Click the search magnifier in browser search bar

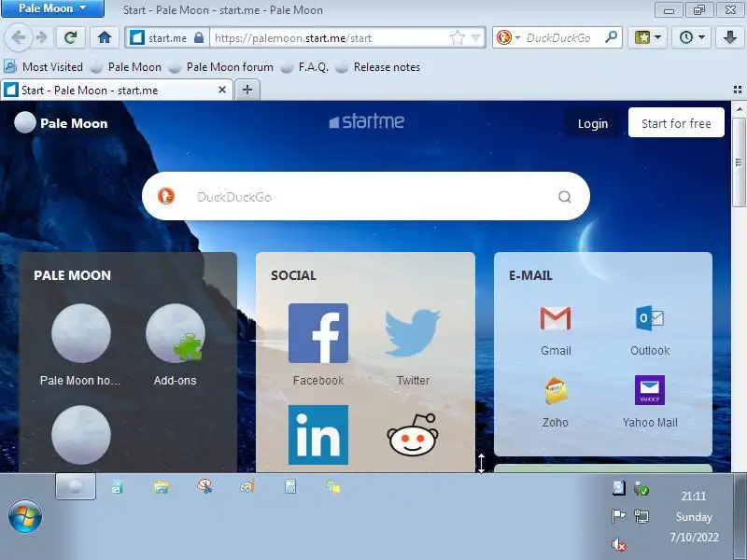pos(611,37)
